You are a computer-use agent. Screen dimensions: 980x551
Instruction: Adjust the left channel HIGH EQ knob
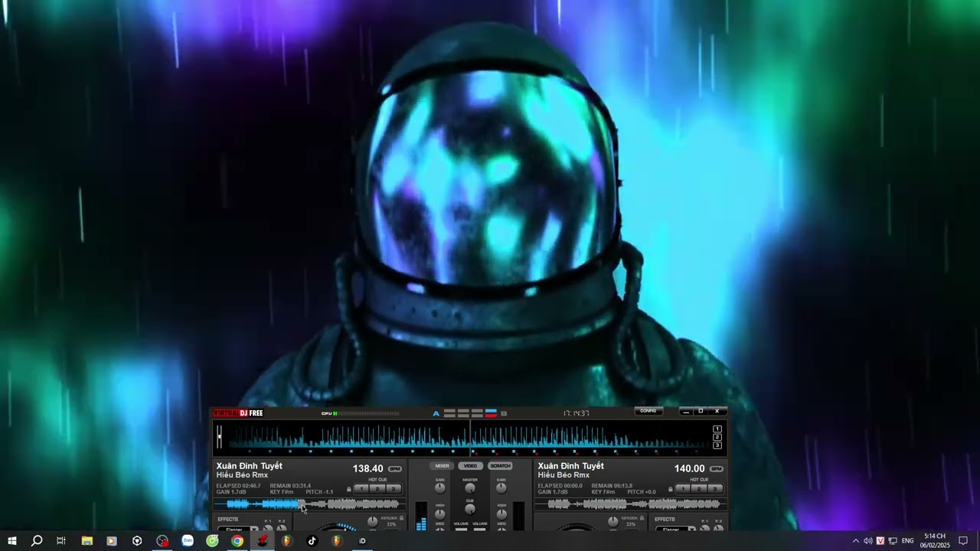pos(439,514)
